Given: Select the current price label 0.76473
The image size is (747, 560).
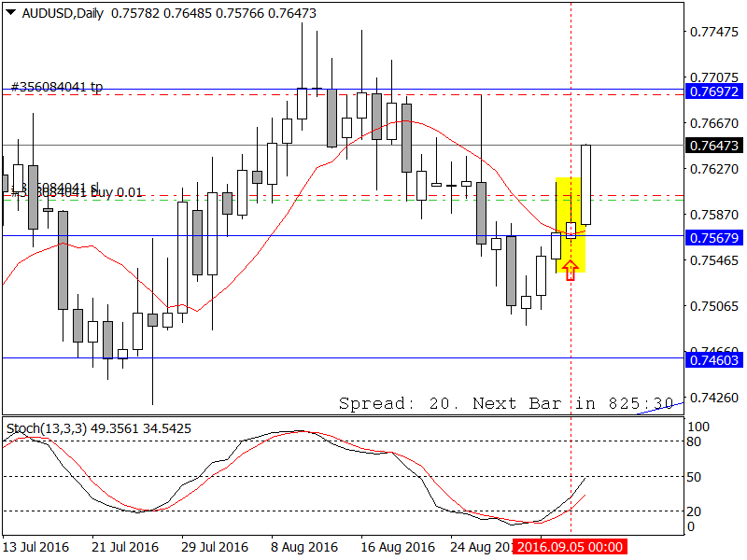Looking at the screenshot, I should [713, 146].
